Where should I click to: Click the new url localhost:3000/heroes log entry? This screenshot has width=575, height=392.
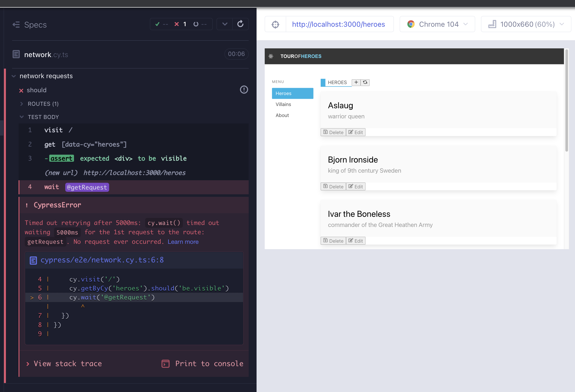pyautogui.click(x=134, y=173)
